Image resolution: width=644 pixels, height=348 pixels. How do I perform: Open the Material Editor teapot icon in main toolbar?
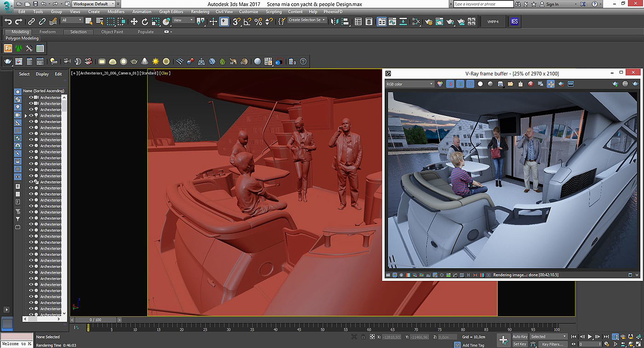point(429,22)
